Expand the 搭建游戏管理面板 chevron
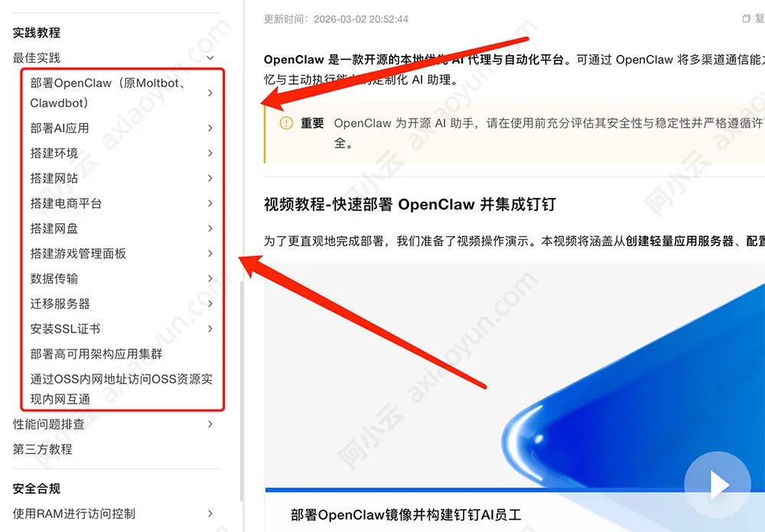The width and height of the screenshot is (765, 532). click(x=210, y=254)
